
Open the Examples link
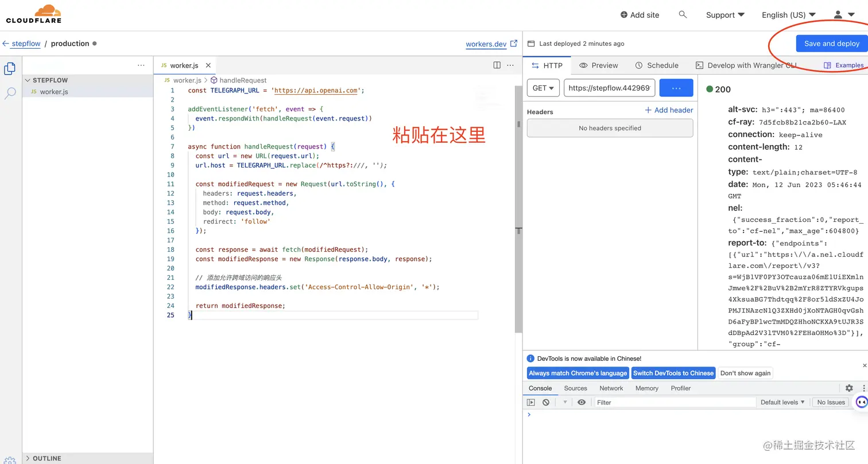pyautogui.click(x=844, y=65)
